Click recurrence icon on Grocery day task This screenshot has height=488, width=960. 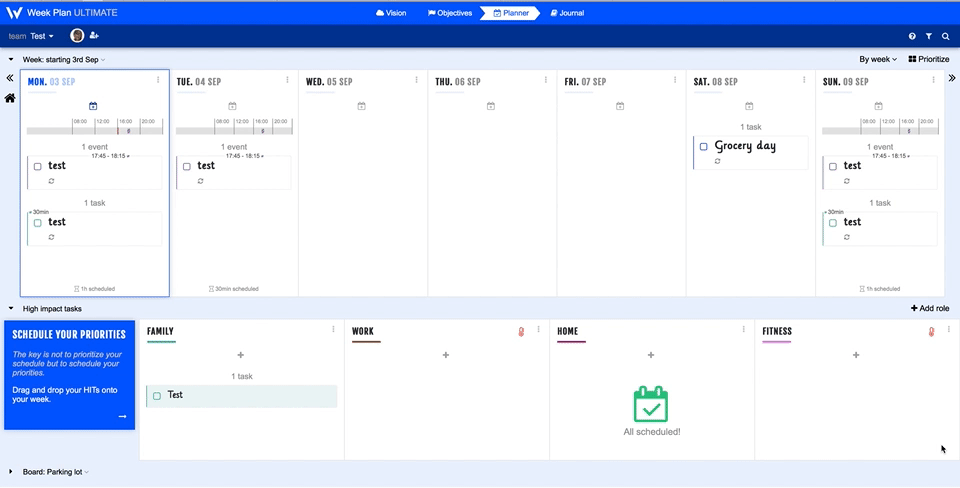pos(718,161)
